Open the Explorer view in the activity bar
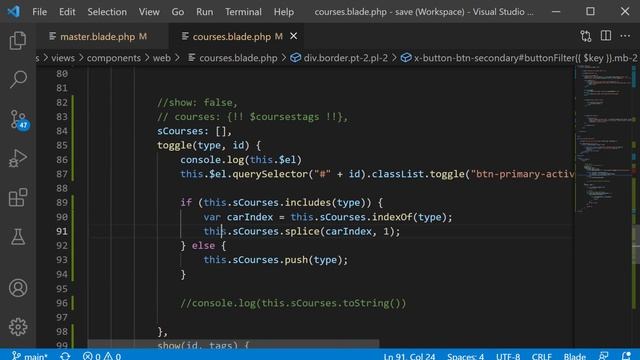Image resolution: width=640 pixels, height=360 pixels. point(18,40)
